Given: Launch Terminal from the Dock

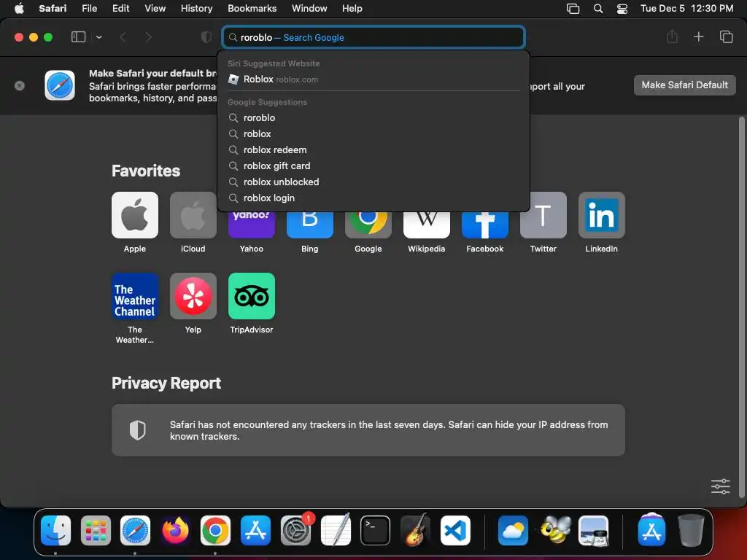Looking at the screenshot, I should 376,530.
